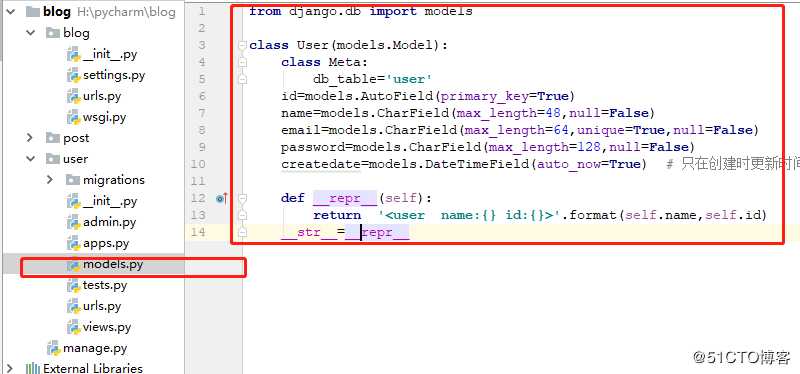The height and width of the screenshot is (374, 800).
Task: Select root project path H:\pycharm\blog
Action: tap(126, 12)
